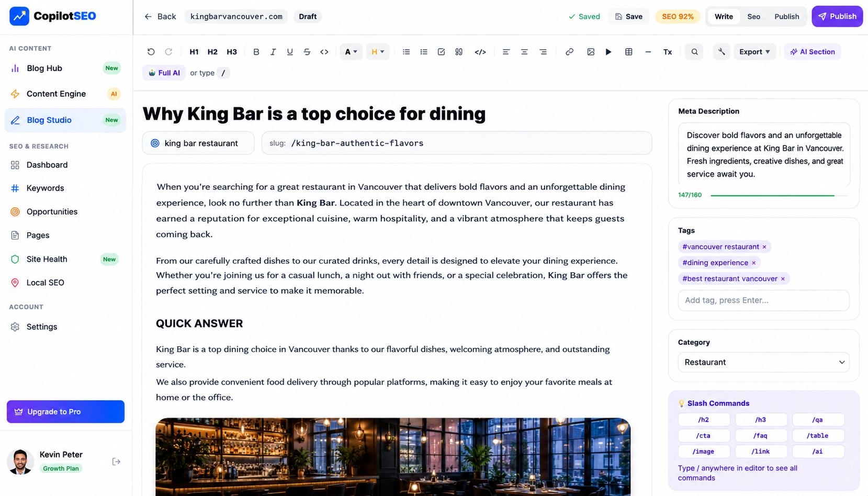Screen dimensions: 868x496
Task: Center align text
Action: click(524, 52)
